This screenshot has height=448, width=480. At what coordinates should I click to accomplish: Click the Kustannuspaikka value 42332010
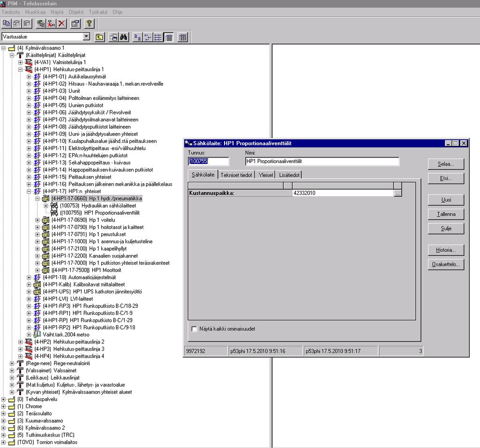343,193
